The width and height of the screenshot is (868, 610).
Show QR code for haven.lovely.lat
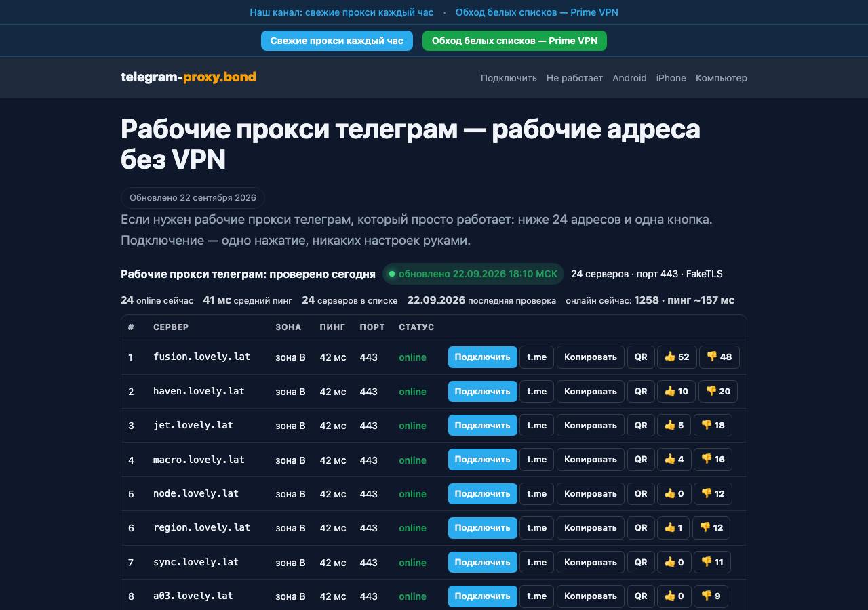pyautogui.click(x=641, y=391)
